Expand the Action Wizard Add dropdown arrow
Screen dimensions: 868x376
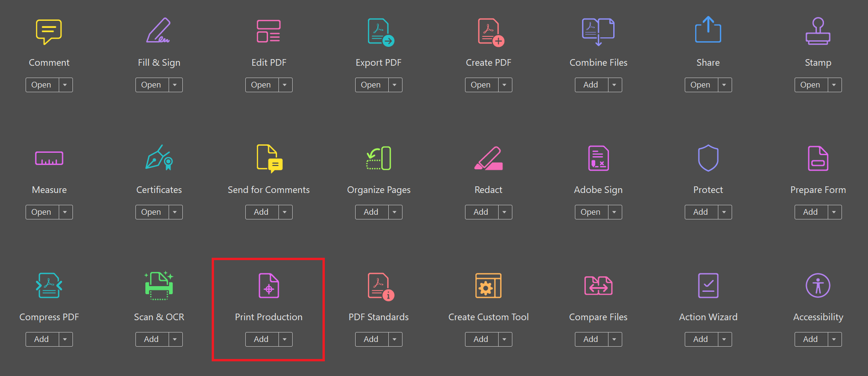tap(725, 340)
